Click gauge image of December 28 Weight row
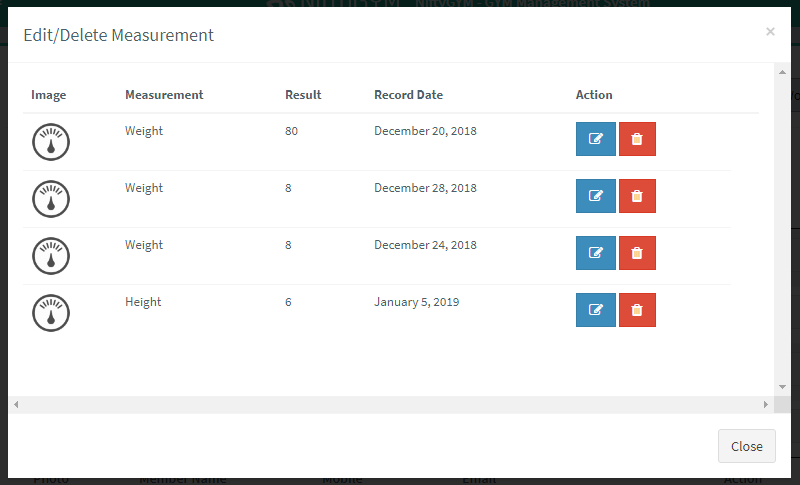Image resolution: width=800 pixels, height=485 pixels. pos(51,199)
